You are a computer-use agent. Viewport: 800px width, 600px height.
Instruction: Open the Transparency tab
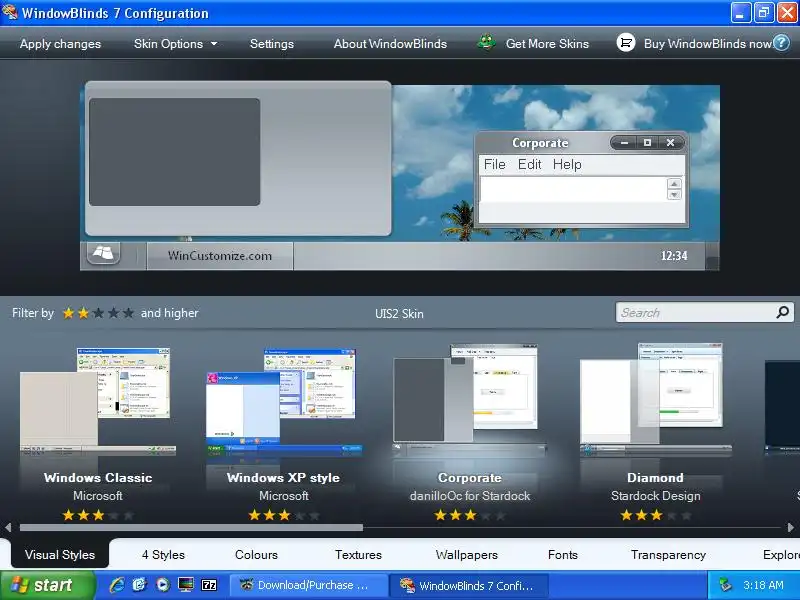tap(668, 554)
